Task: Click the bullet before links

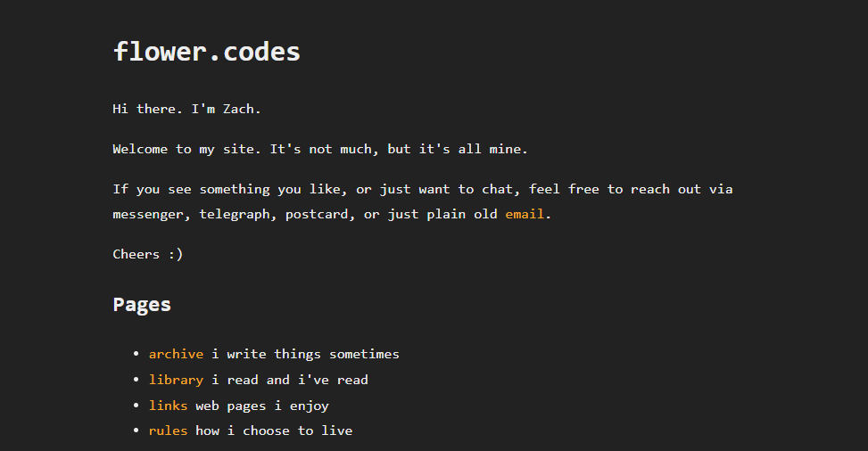Action: click(136, 405)
